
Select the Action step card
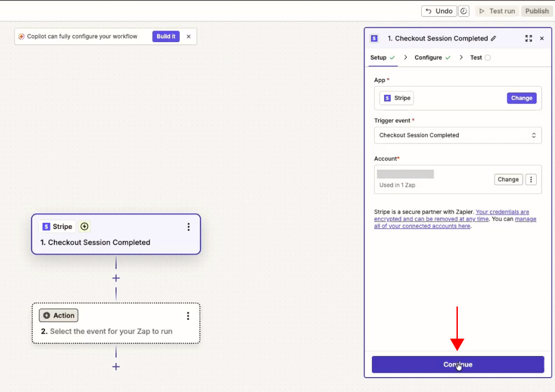[x=116, y=323]
